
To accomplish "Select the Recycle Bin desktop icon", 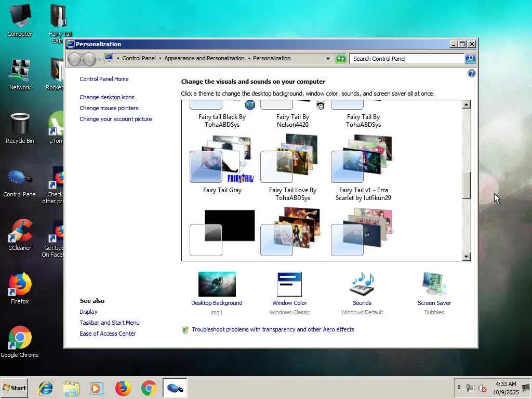I will (x=20, y=128).
